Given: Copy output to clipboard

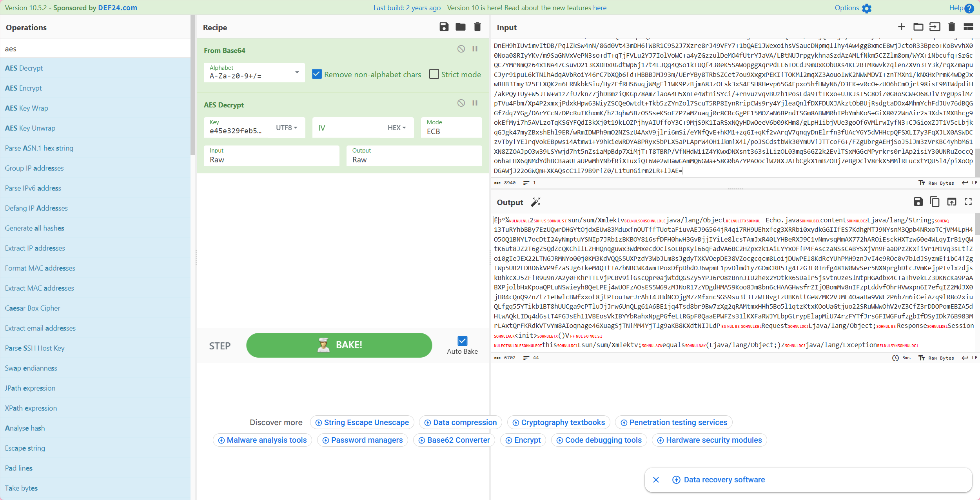Looking at the screenshot, I should pos(935,202).
